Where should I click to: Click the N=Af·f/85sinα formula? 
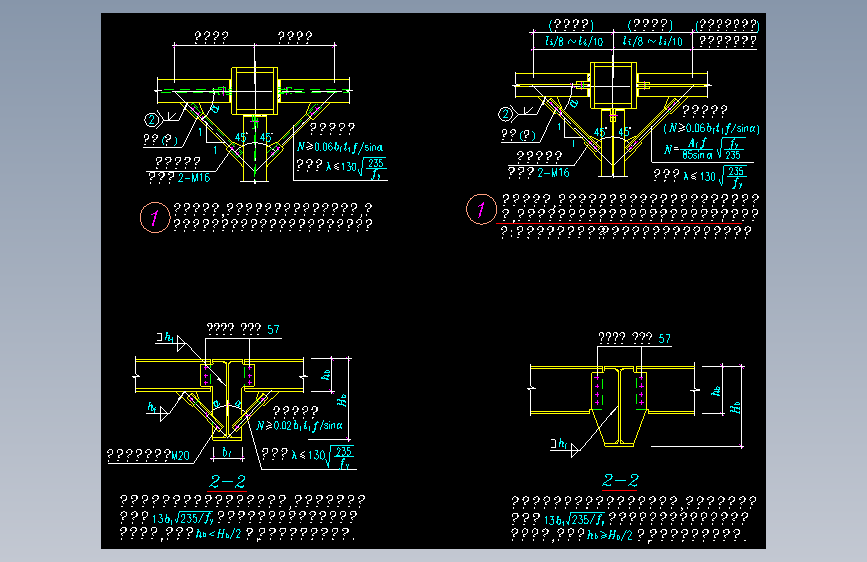click(703, 149)
